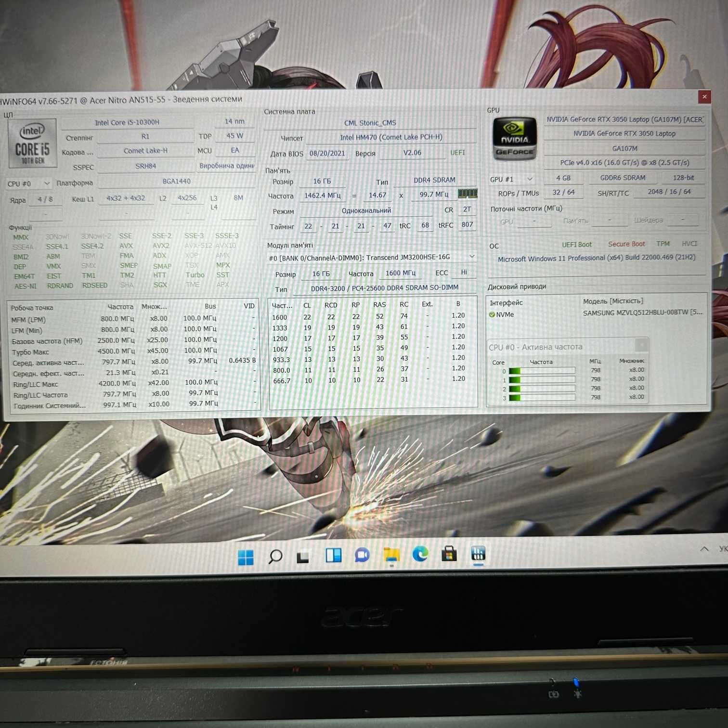The image size is (728, 728).
Task: Click the 'RDSEED' CPU feature label
Action: [95, 286]
